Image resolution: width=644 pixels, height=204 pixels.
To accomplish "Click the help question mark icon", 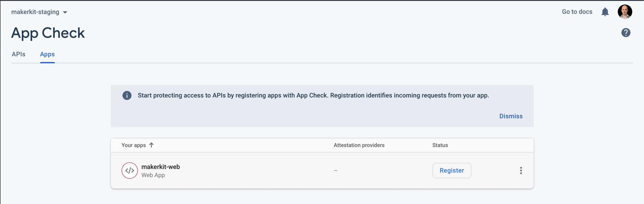I will point(625,33).
